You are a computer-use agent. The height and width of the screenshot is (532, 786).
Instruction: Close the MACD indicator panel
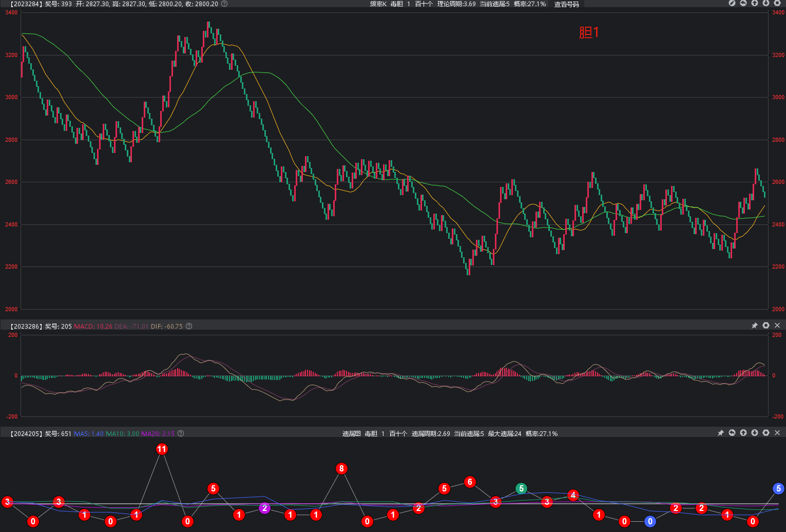pyautogui.click(x=777, y=326)
